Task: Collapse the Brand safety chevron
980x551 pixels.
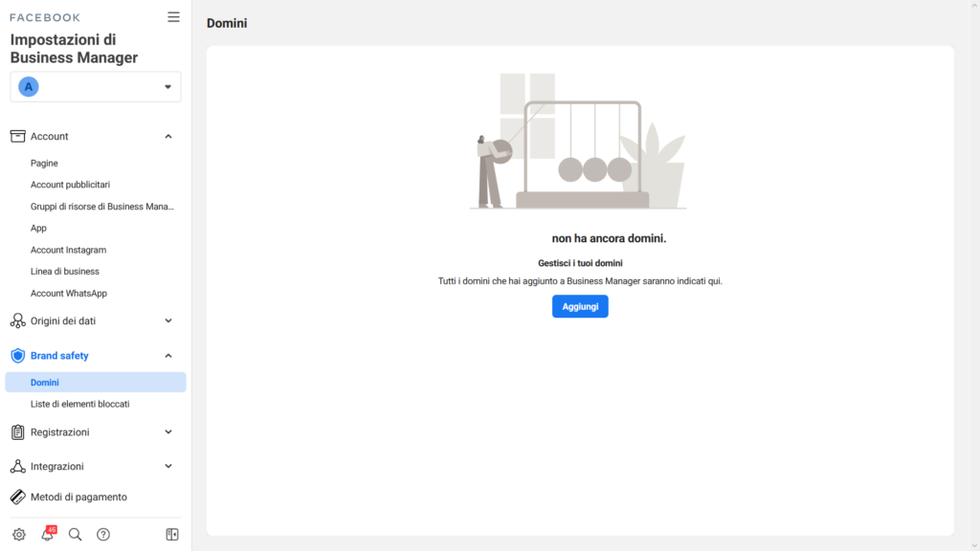Action: click(x=168, y=356)
